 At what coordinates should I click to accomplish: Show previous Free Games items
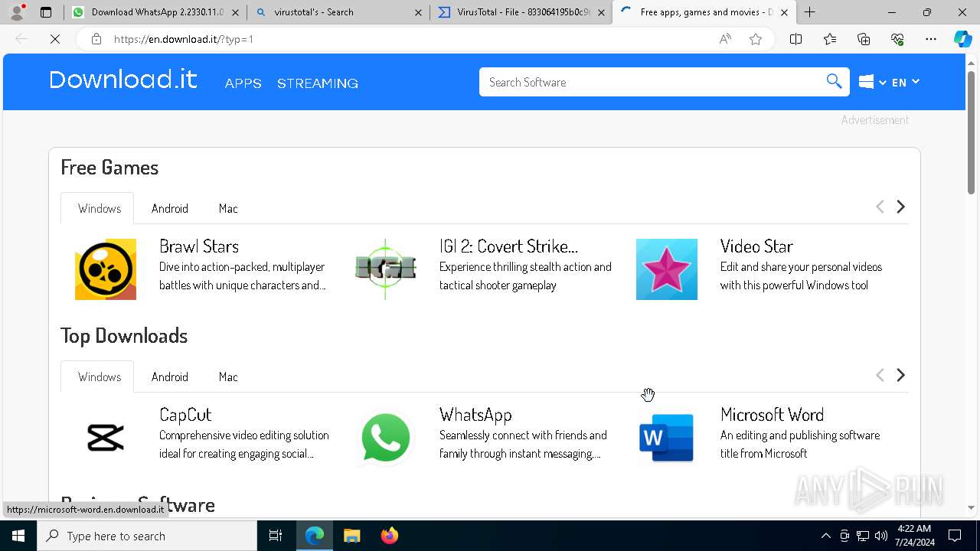(880, 207)
